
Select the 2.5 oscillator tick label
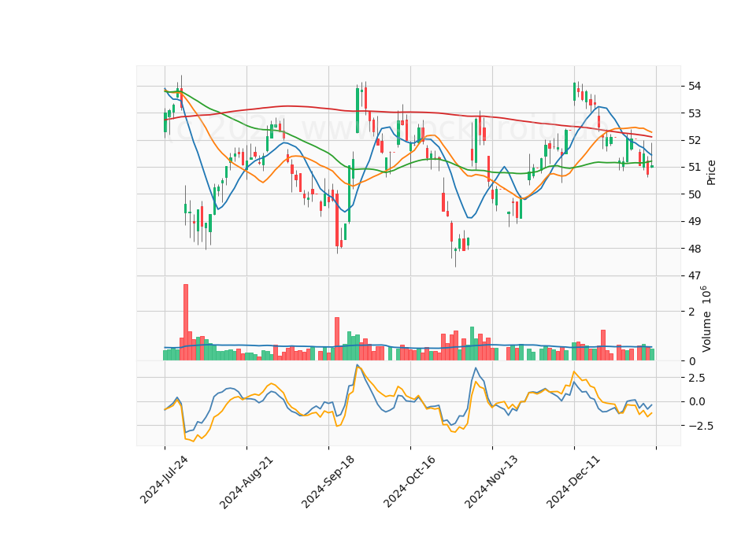[697, 377]
